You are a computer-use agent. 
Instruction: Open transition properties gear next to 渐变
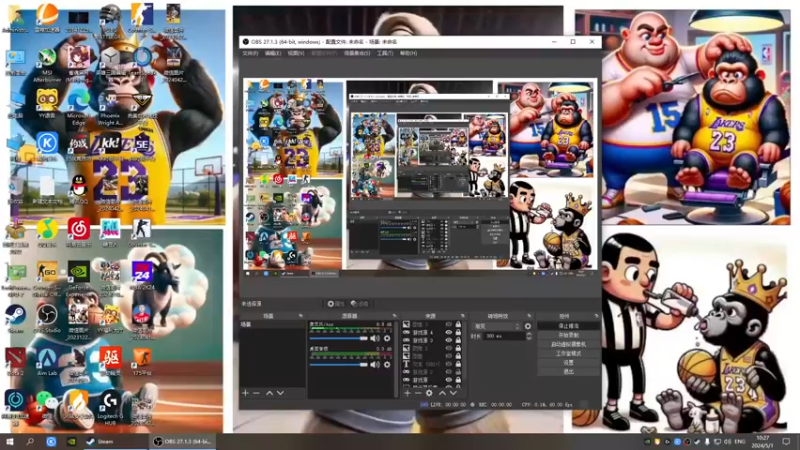[528, 326]
